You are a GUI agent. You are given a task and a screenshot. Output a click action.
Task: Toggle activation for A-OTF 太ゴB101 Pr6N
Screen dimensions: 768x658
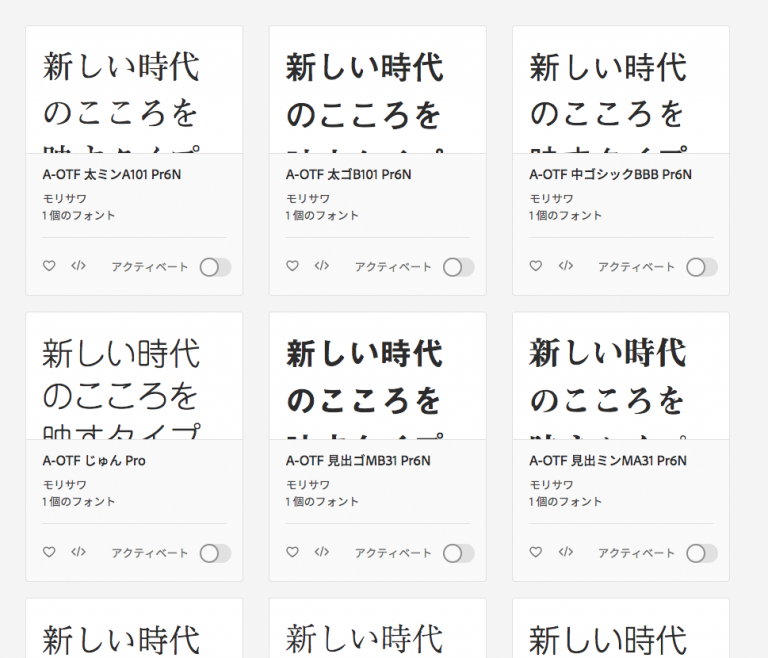pyautogui.click(x=459, y=268)
